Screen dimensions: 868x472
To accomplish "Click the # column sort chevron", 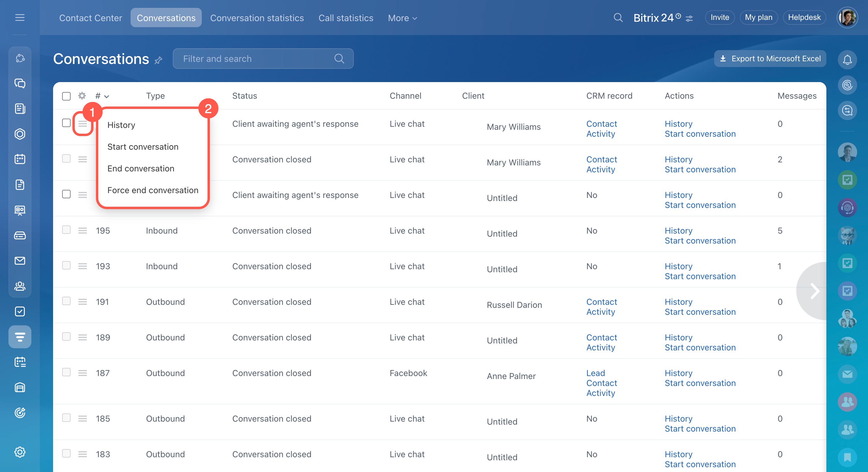I will [107, 97].
